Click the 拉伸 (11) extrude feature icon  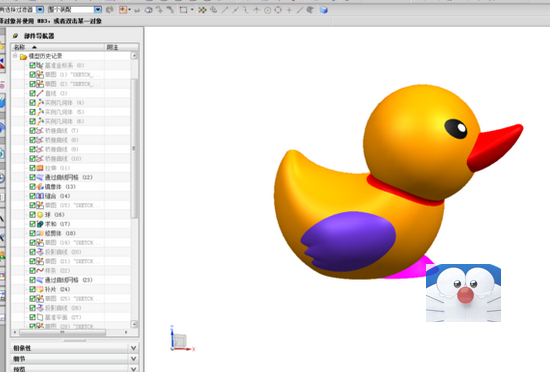pos(40,168)
